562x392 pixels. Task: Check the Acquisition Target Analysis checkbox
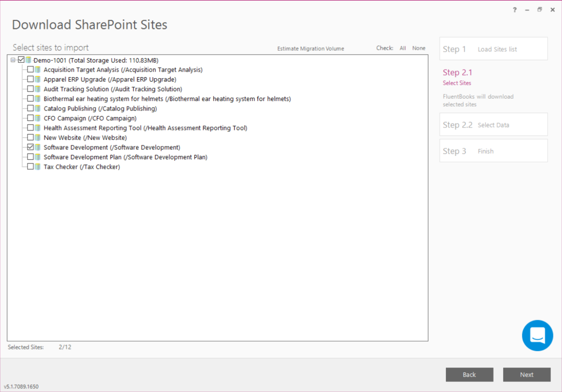point(31,69)
